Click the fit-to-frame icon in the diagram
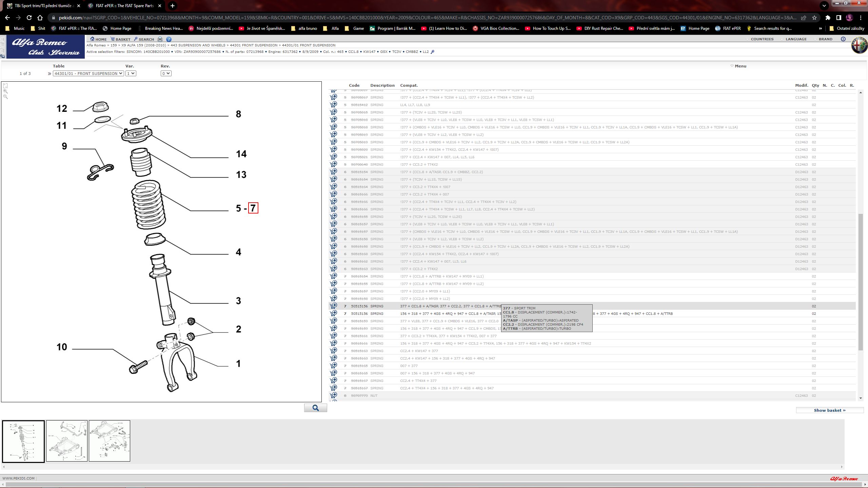The width and height of the screenshot is (868, 488). point(5,86)
